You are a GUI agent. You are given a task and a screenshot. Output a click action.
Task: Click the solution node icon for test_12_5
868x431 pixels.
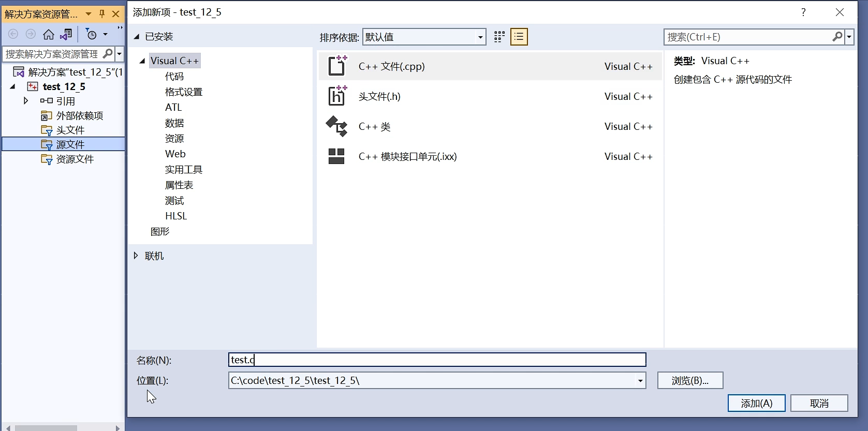pos(19,72)
